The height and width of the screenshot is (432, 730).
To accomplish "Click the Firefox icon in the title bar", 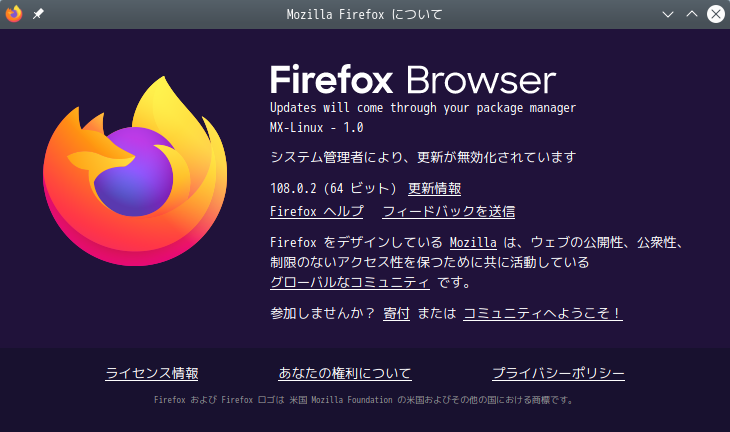I will click(14, 14).
